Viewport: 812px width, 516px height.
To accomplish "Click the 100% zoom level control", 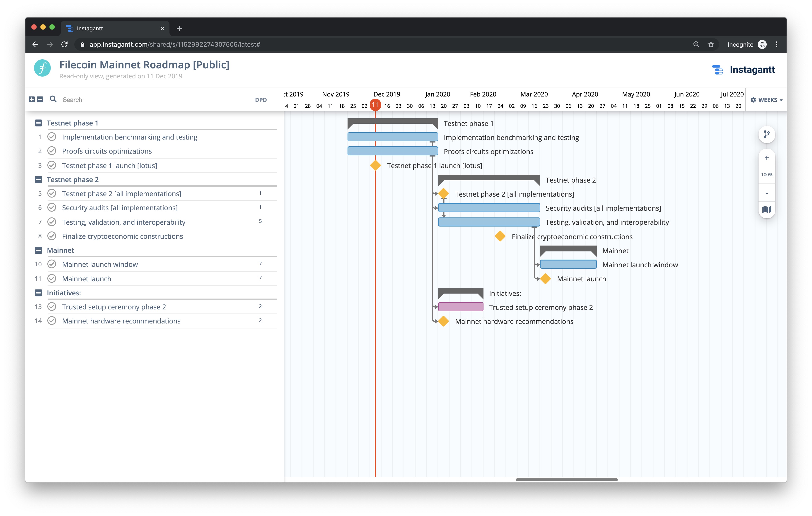I will pos(766,175).
